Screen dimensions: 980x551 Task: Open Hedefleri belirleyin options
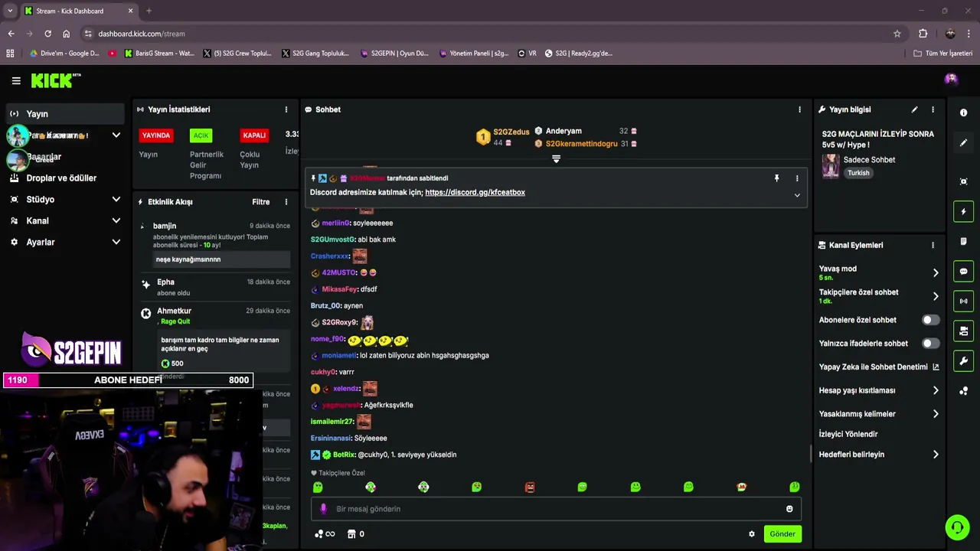(879, 455)
